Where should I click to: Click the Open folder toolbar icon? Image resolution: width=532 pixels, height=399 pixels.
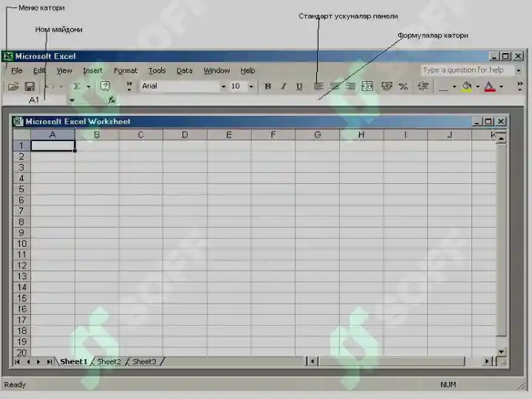point(13,86)
